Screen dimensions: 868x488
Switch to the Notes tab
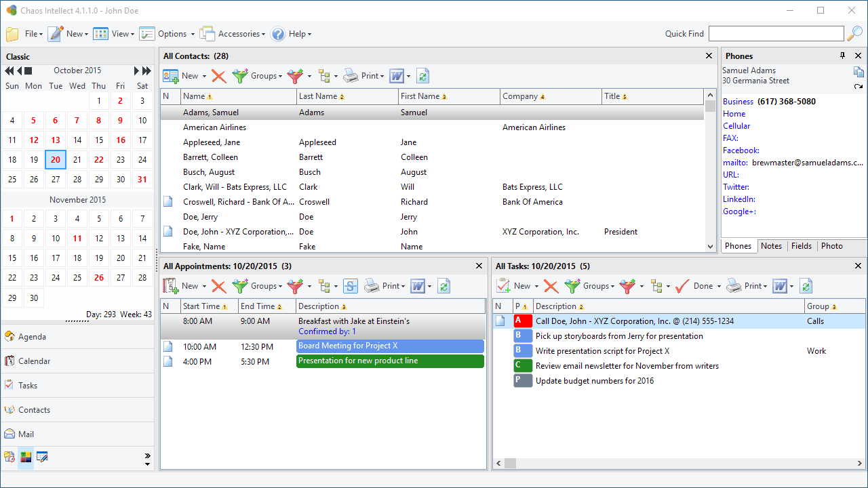click(x=771, y=246)
